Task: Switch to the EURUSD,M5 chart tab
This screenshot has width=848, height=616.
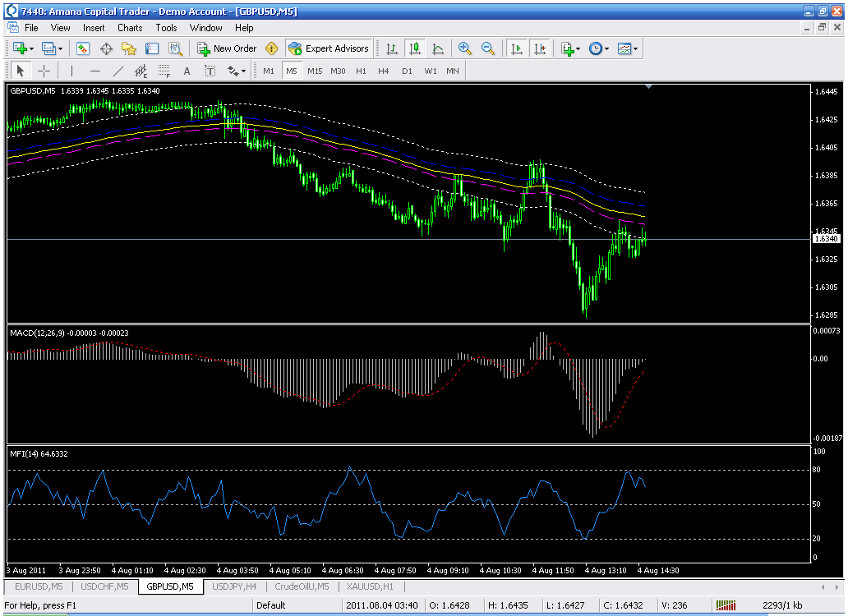Action: coord(39,586)
